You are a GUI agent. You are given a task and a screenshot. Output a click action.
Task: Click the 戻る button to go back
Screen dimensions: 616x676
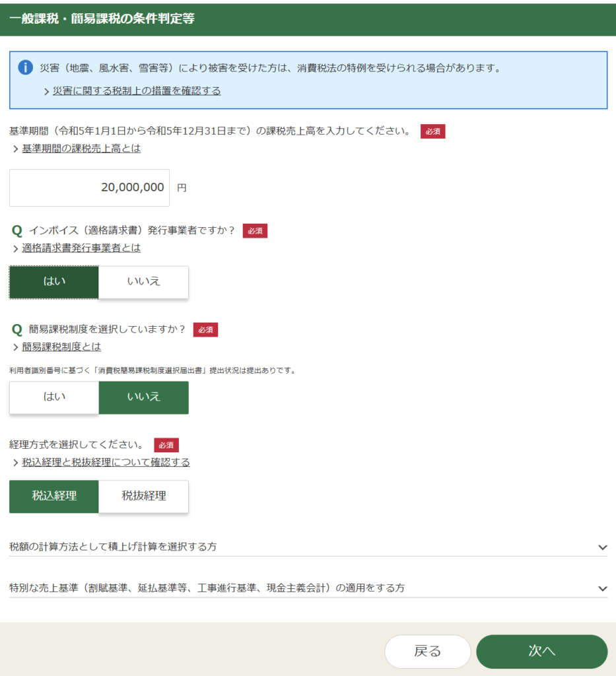click(x=427, y=652)
